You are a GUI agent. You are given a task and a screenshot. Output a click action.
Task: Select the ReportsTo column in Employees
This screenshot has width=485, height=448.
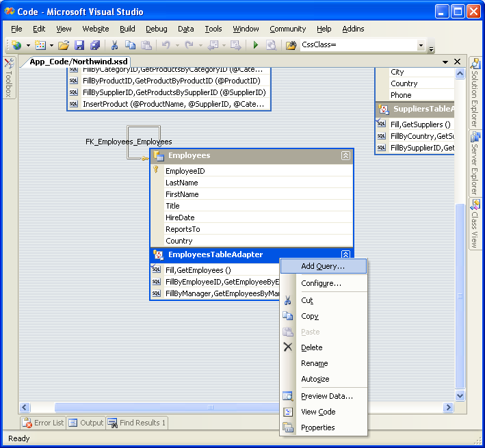click(x=182, y=229)
